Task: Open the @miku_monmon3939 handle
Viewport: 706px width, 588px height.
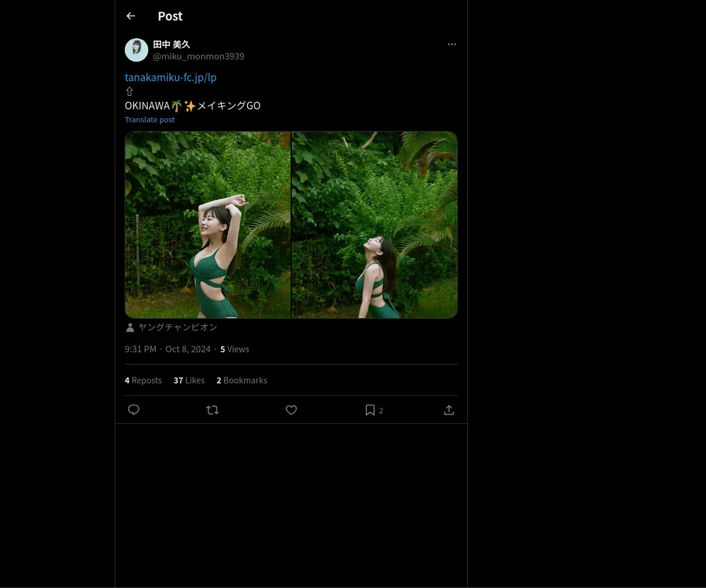Action: coord(198,56)
